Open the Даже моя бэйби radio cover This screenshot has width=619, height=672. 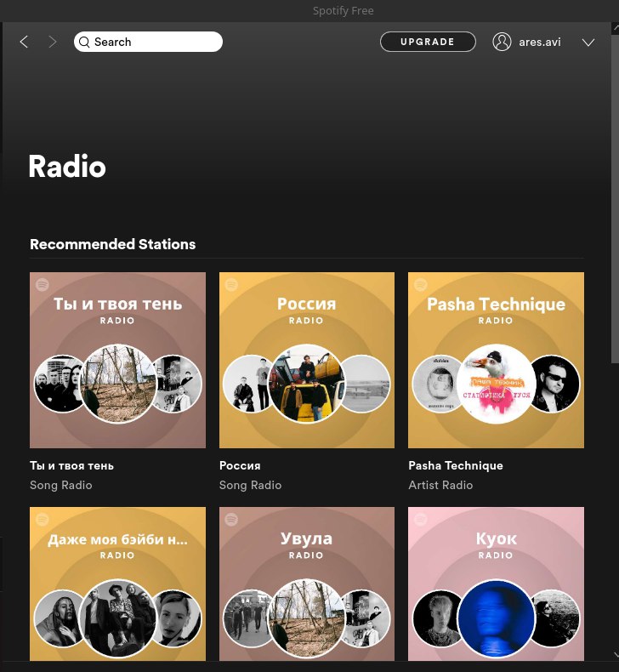(118, 584)
